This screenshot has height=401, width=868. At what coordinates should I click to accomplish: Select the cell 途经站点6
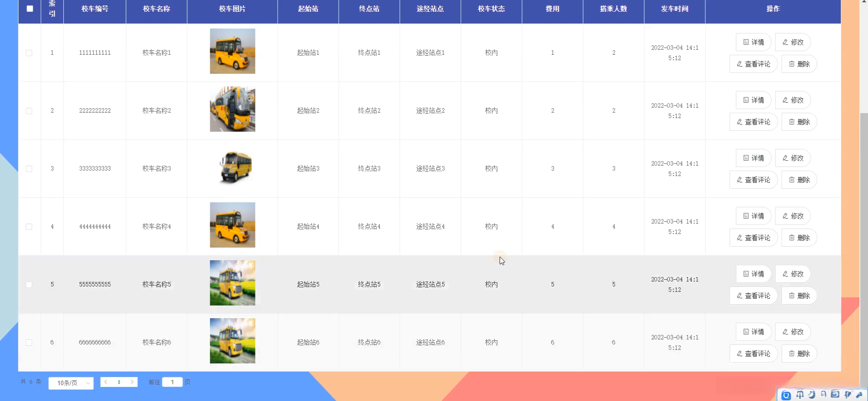click(430, 343)
